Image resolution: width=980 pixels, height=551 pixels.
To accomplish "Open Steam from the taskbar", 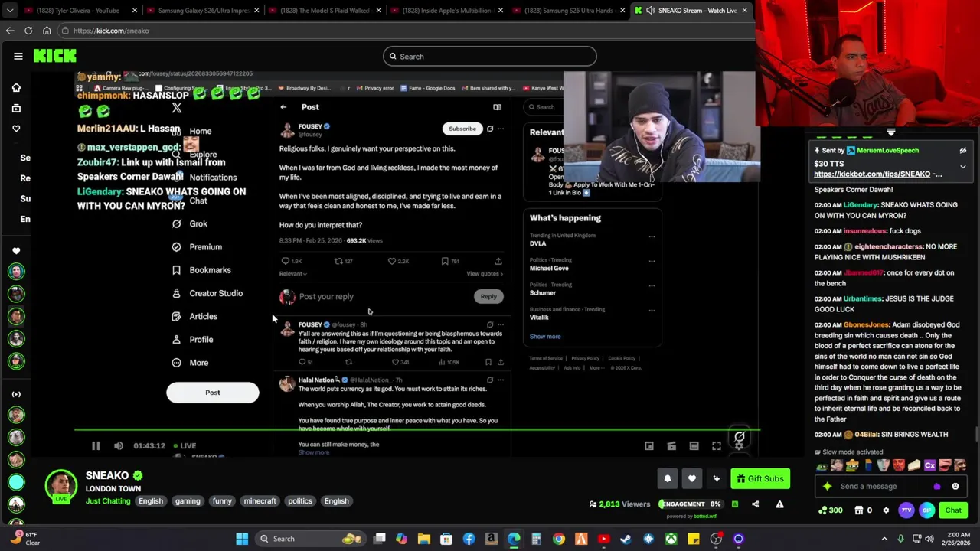I will pos(626,539).
